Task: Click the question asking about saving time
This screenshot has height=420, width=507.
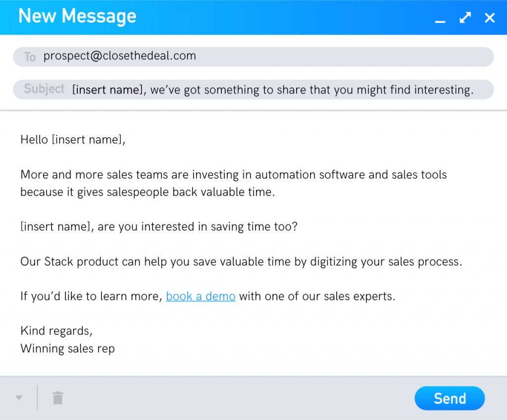Action: click(158, 227)
